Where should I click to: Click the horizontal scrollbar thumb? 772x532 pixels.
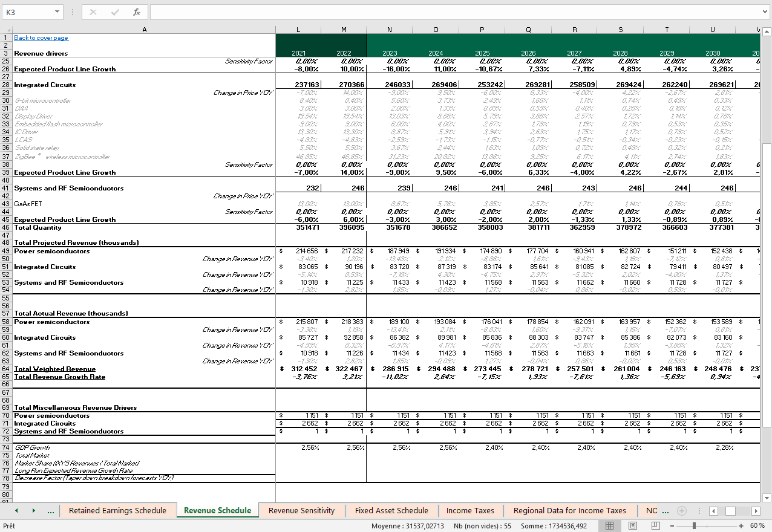pos(730,511)
